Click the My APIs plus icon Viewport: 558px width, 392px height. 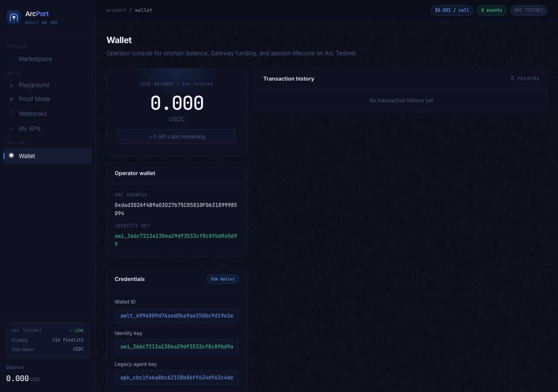[11, 129]
